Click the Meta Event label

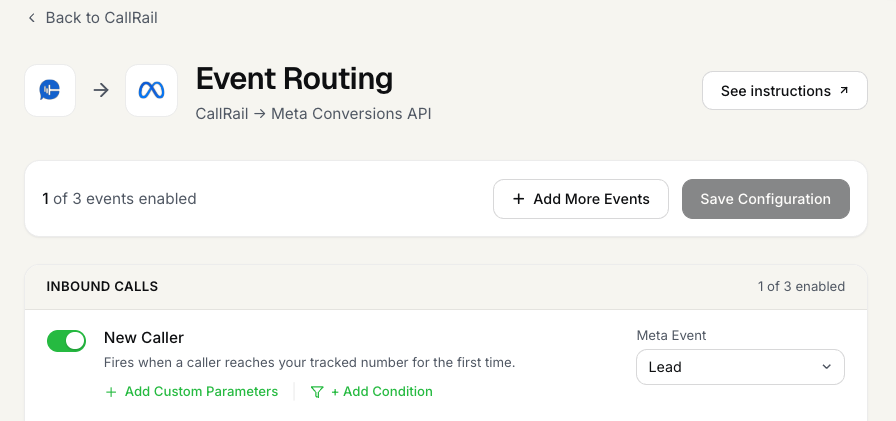pyautogui.click(x=671, y=335)
